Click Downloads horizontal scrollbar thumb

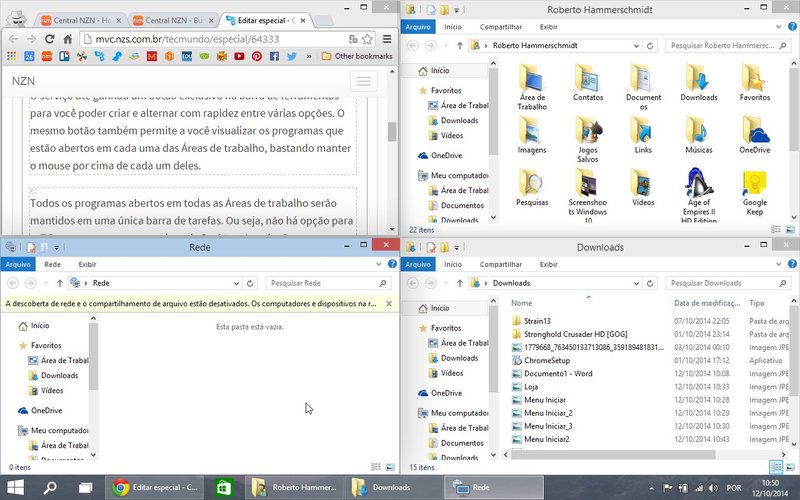tap(613, 454)
